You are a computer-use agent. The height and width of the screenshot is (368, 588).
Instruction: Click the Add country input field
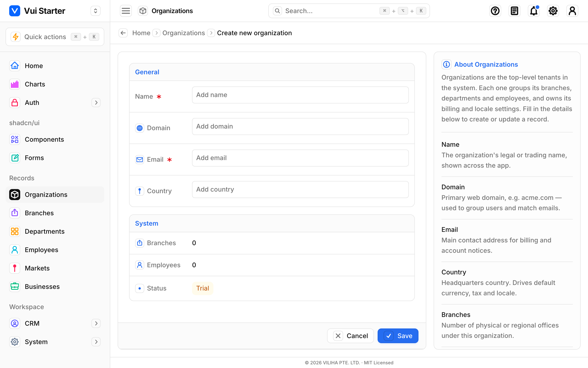click(x=300, y=189)
